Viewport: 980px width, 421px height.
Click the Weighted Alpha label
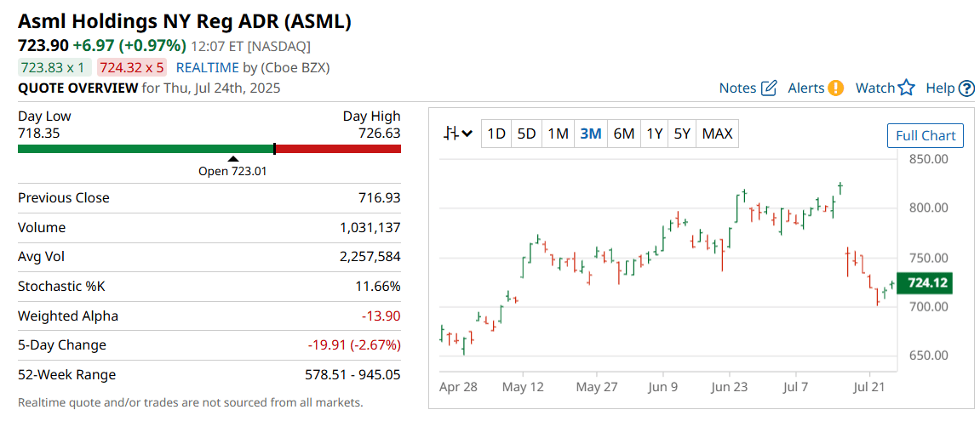[x=68, y=316]
